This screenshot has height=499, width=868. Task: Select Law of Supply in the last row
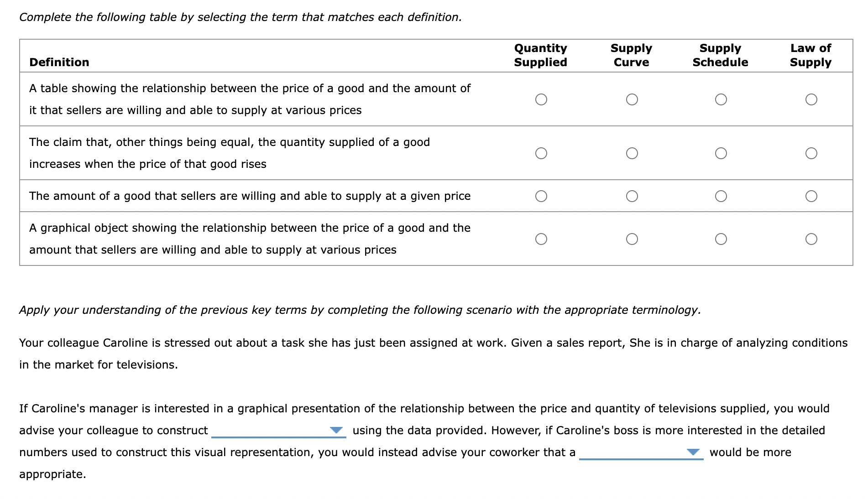click(x=811, y=238)
